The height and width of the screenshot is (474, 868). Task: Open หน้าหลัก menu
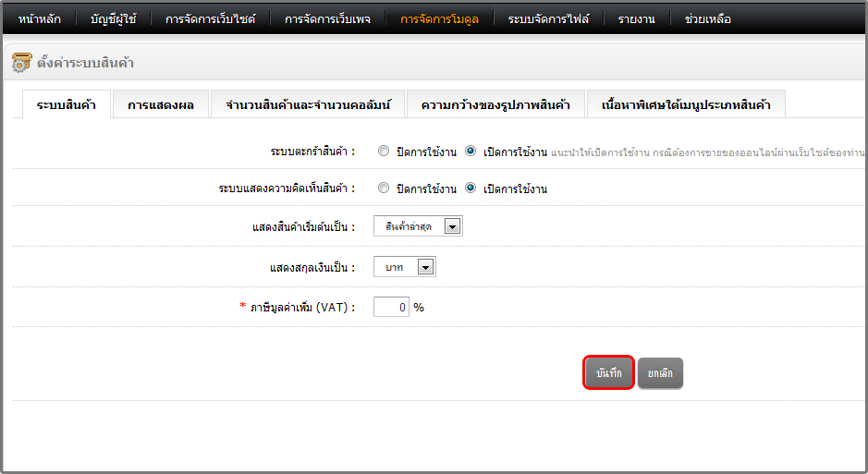(40, 19)
